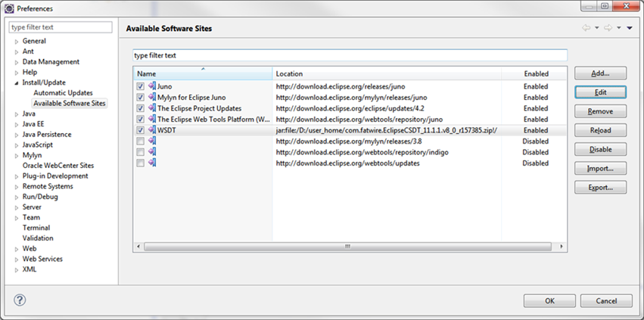Click the Import... button
Image resolution: width=644 pixels, height=320 pixels.
600,169
